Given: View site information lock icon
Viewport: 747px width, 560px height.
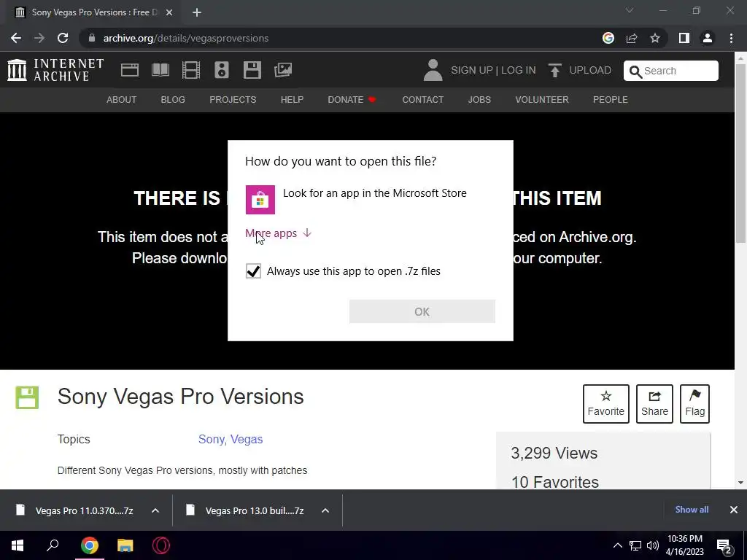Looking at the screenshot, I should pos(92,38).
